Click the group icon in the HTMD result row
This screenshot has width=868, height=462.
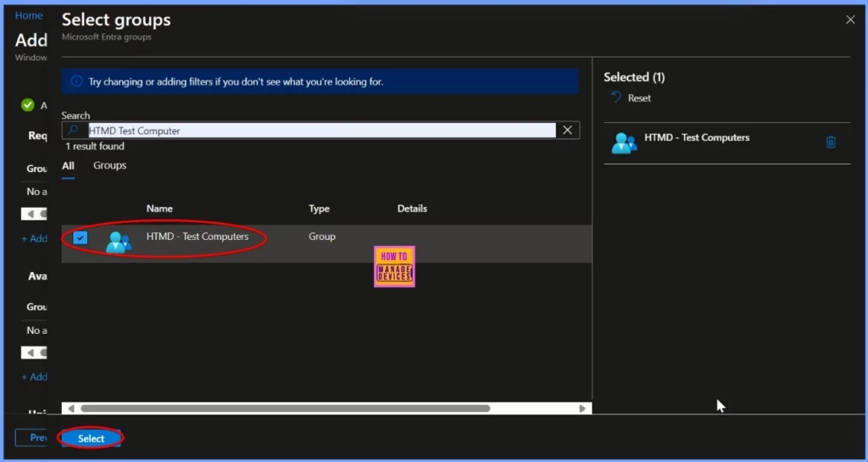[119, 242]
